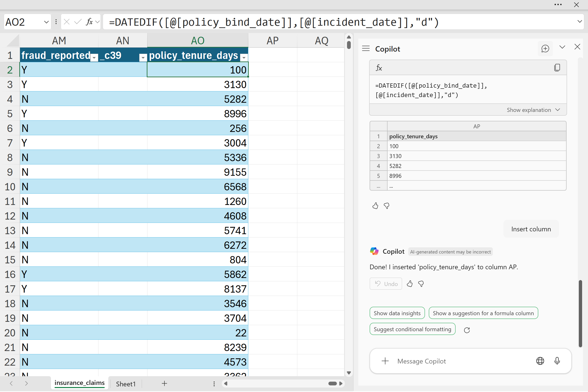Open the Copilot hamburger menu

tap(366, 49)
